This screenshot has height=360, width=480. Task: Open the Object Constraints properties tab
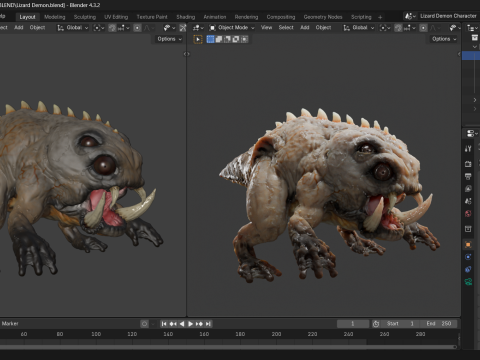[x=468, y=269]
